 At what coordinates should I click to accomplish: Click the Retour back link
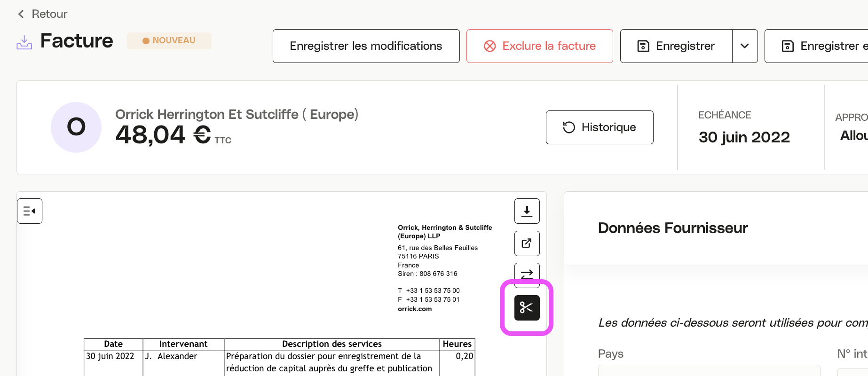tap(49, 14)
